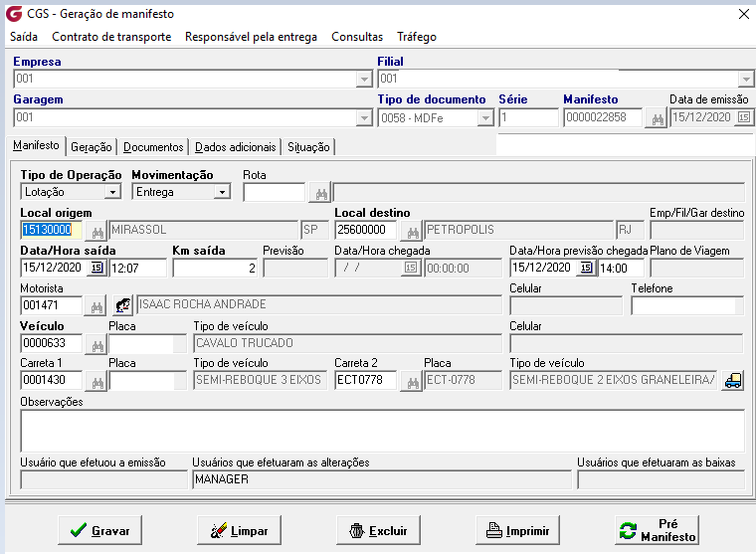The height and width of the screenshot is (554, 756).
Task: Click driver photo icon beside Motorista
Action: point(123,305)
